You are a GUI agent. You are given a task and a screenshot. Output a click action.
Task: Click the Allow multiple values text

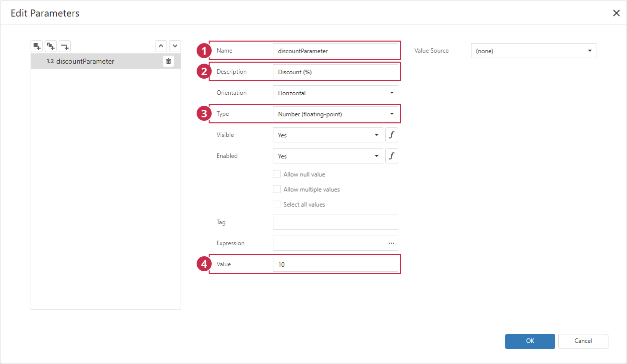311,190
